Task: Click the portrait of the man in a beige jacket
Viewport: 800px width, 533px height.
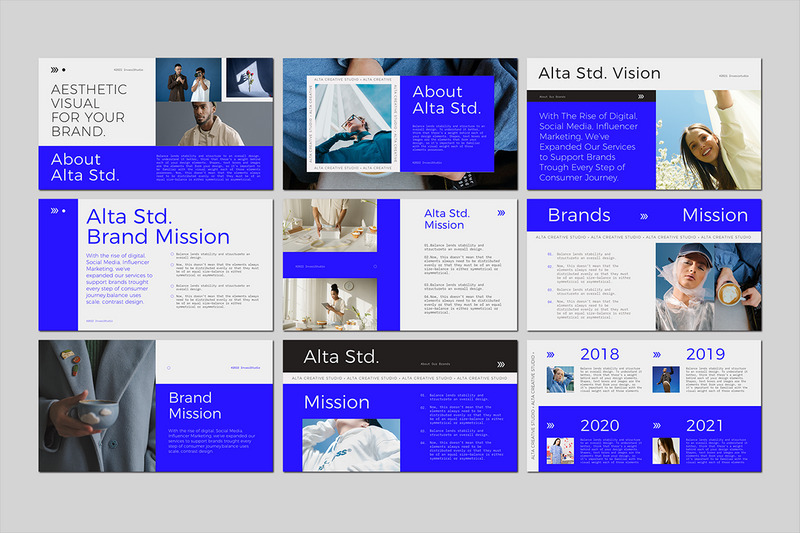Action: [214, 124]
